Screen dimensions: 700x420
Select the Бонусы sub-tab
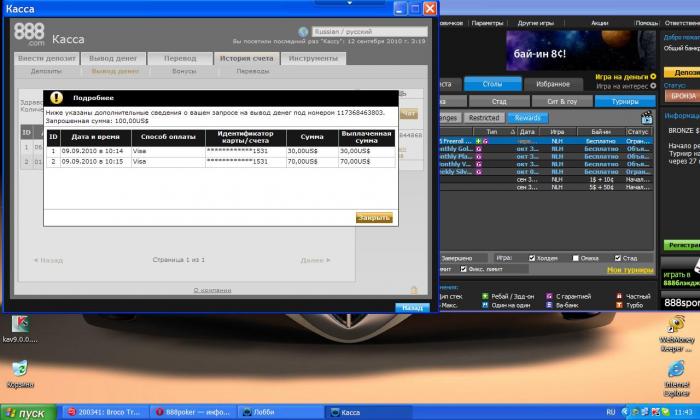click(x=184, y=71)
